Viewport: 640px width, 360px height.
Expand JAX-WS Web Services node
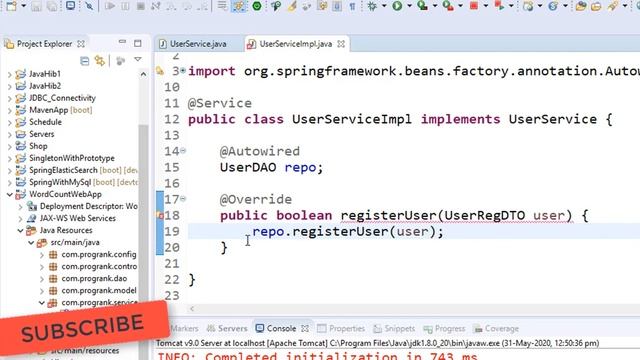tap(20, 218)
